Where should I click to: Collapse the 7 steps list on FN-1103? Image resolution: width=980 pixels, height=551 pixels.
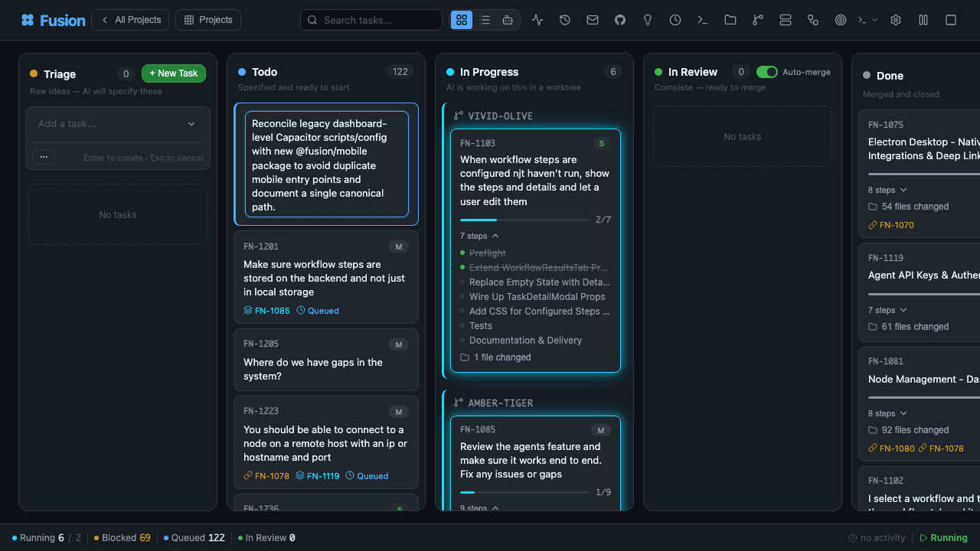click(x=479, y=236)
